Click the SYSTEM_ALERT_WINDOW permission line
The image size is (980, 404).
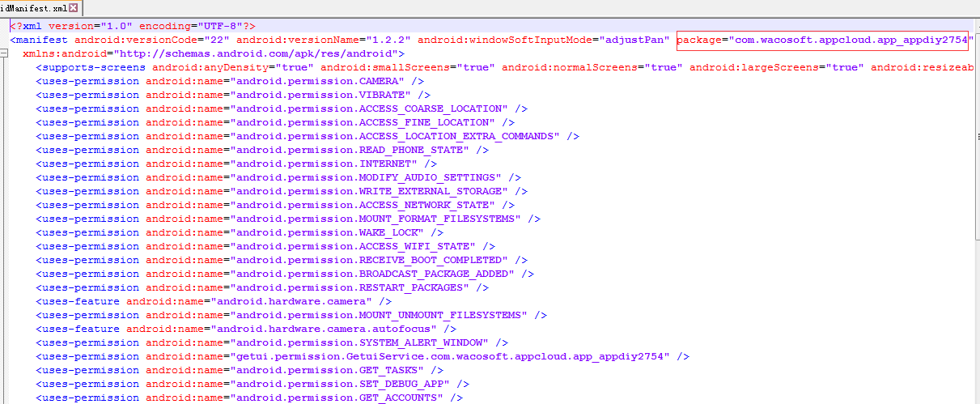click(x=272, y=342)
